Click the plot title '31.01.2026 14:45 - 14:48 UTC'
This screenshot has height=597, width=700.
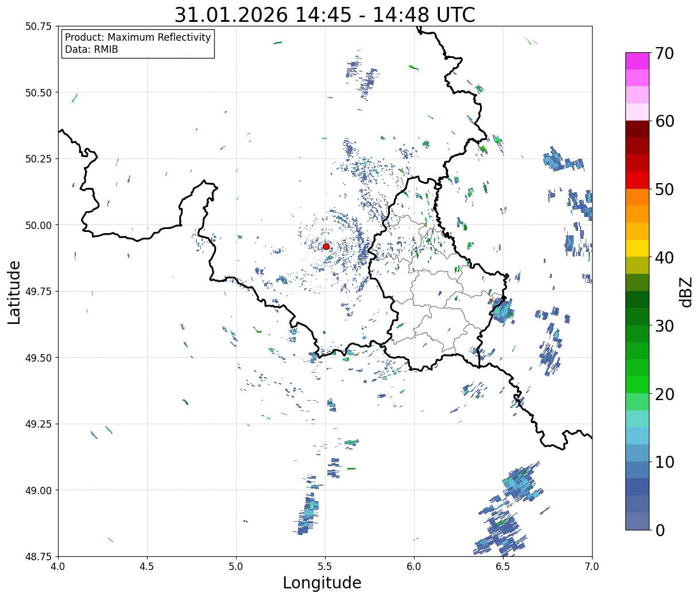coord(325,14)
